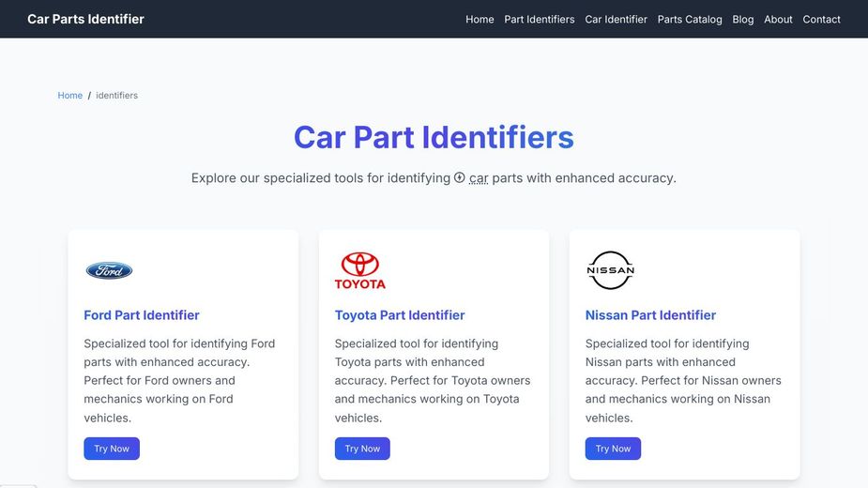Click the Ford logo icon

tap(109, 270)
